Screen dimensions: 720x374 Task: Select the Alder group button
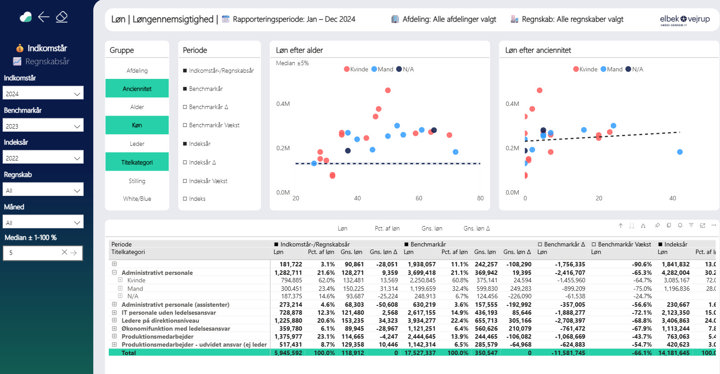coord(137,107)
